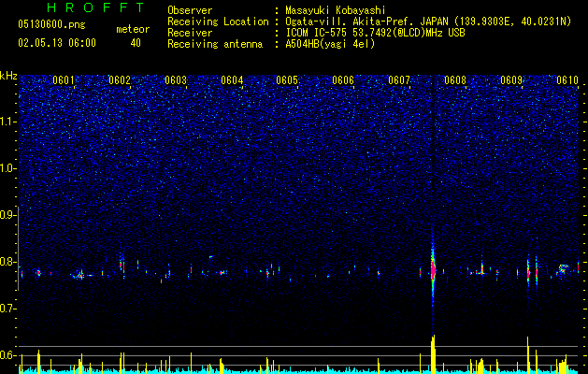Click the kHz axis unit label
Image resolution: width=588 pixels, height=374 pixels.
pyautogui.click(x=8, y=76)
